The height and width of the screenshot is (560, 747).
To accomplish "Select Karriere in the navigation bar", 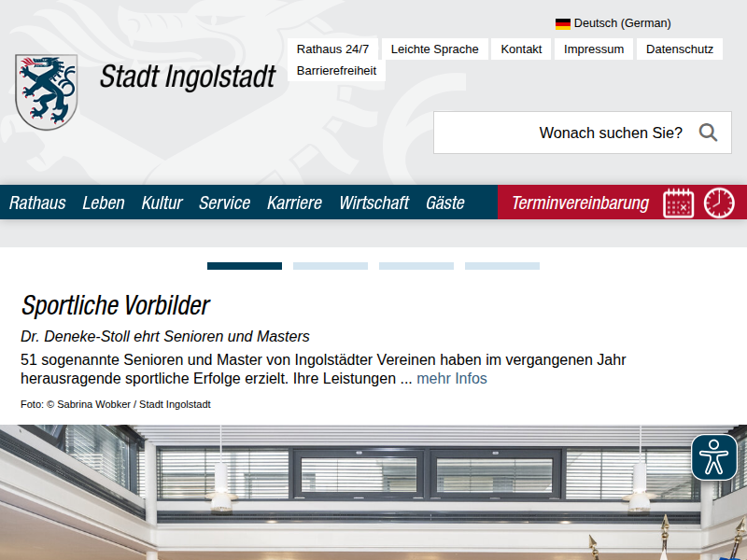I will tap(294, 203).
